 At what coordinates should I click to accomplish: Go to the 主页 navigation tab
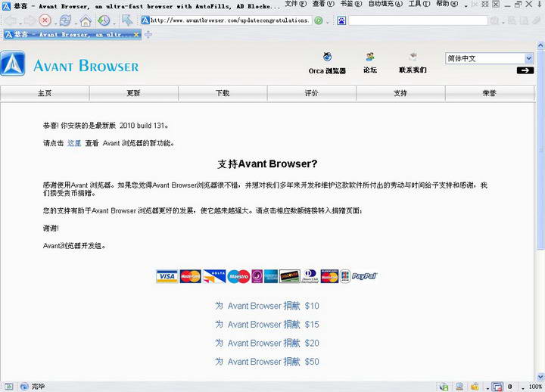click(x=45, y=93)
